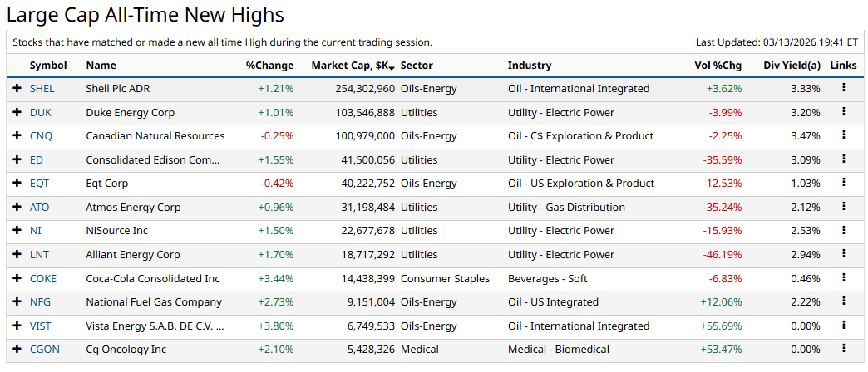This screenshot has width=868, height=372.
Task: Expand the LNT row details
Action: point(17,254)
